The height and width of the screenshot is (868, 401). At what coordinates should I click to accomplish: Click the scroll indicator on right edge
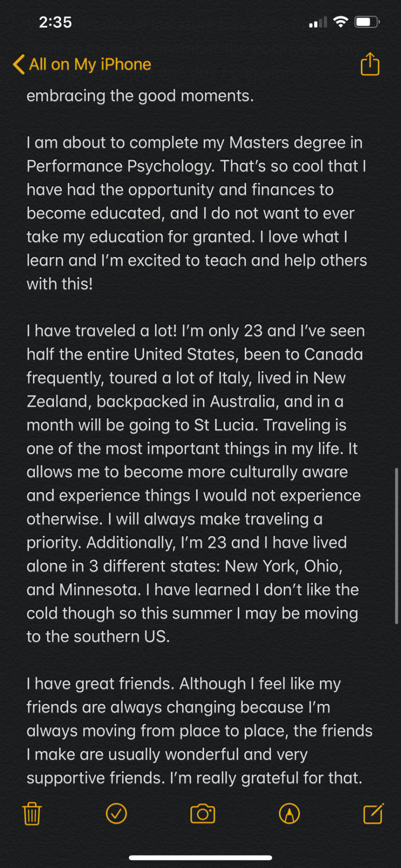396,546
